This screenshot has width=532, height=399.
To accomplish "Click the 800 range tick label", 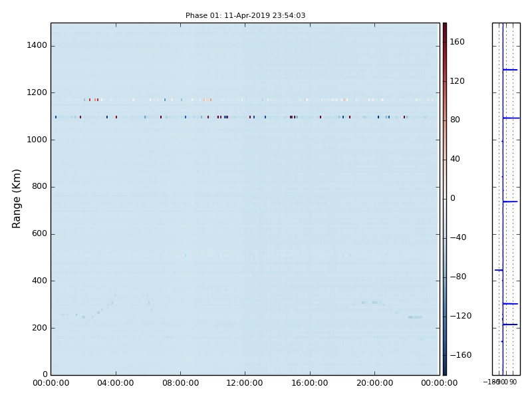I will click(x=39, y=187).
